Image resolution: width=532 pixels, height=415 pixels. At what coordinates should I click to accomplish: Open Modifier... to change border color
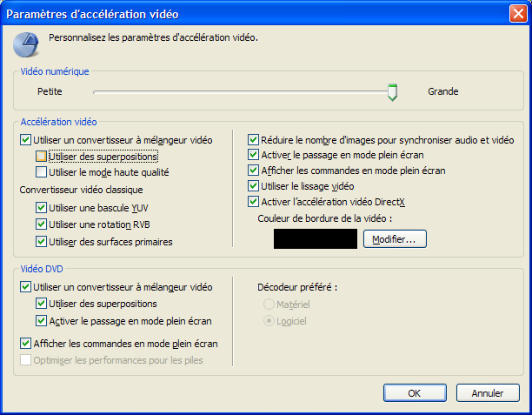coord(395,239)
